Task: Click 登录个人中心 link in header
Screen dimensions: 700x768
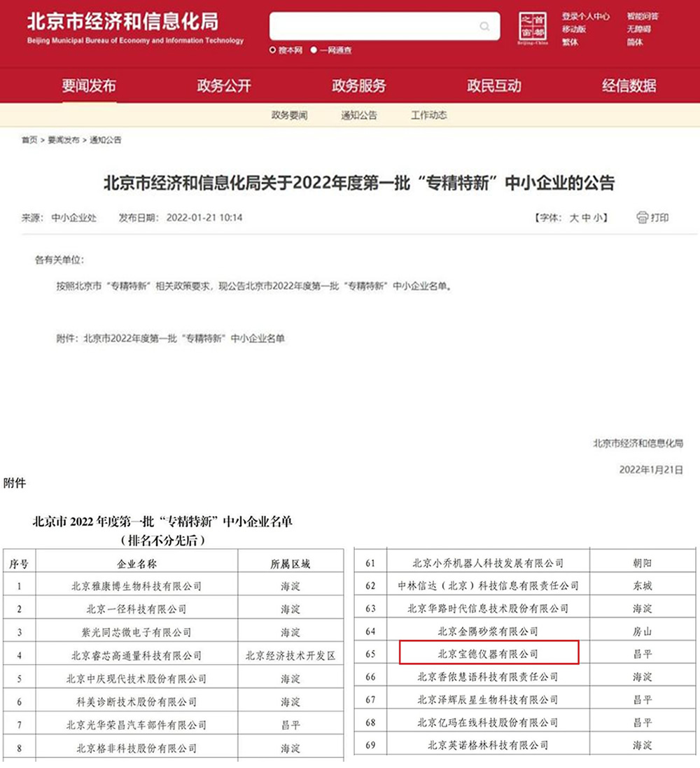Action: (585, 17)
